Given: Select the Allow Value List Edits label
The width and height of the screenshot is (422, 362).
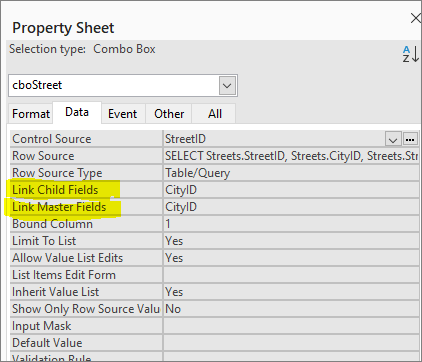Looking at the screenshot, I should click(68, 258).
